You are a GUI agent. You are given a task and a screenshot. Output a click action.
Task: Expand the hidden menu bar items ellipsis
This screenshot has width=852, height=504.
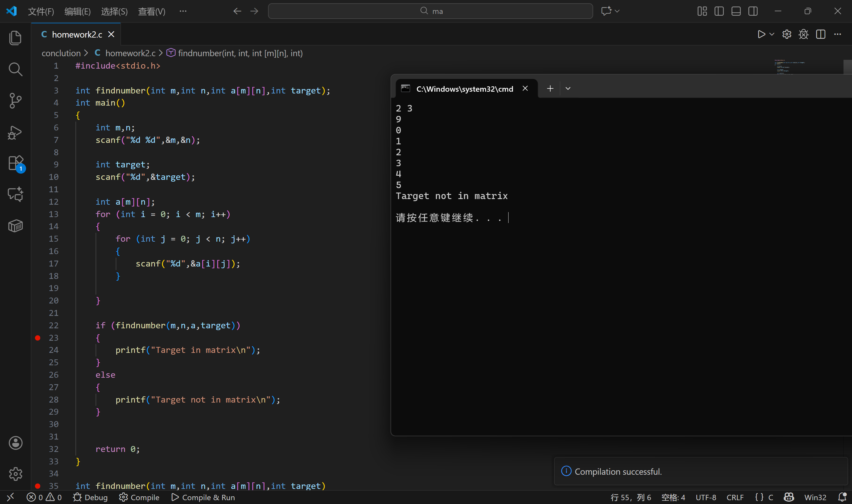click(x=183, y=11)
